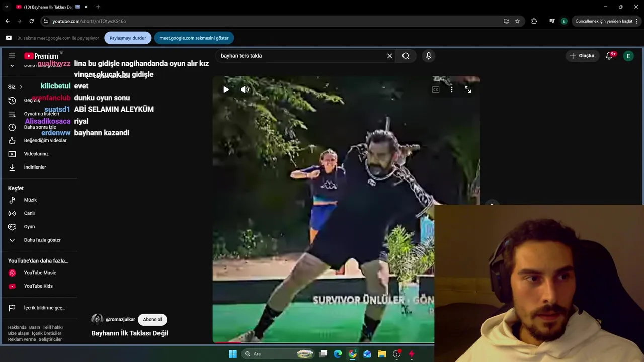Click Paylaşmayı durdur button
The image size is (644, 362).
click(x=128, y=38)
